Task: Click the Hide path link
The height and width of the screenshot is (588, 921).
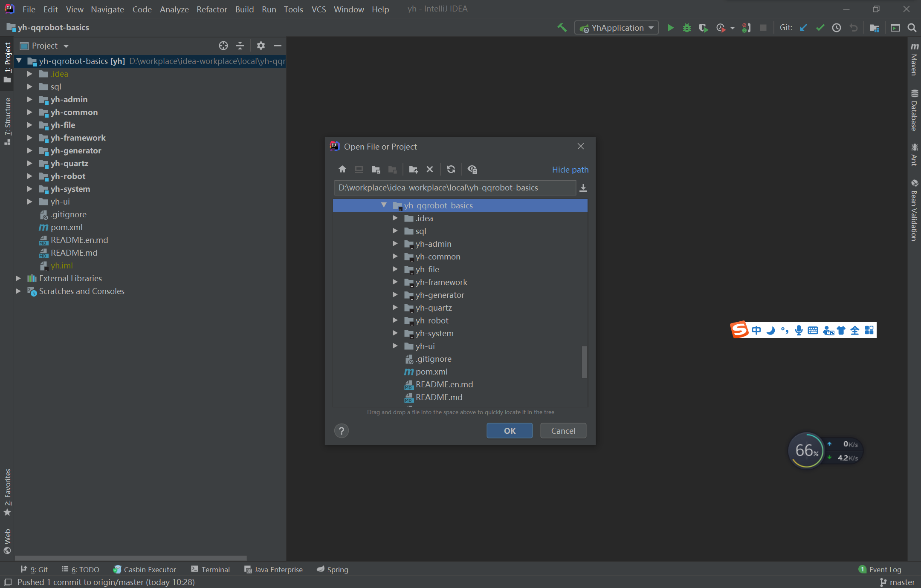Action: coord(570,170)
